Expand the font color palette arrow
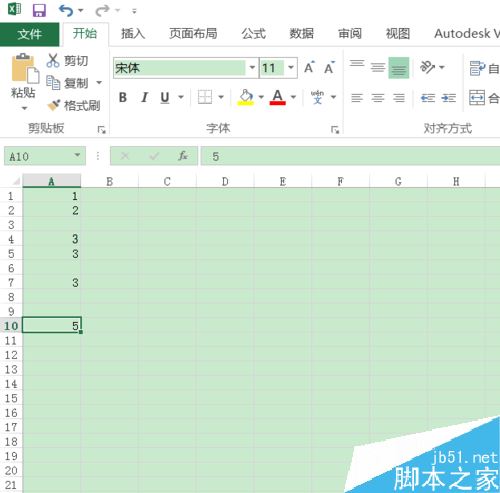This screenshot has width=500, height=493. pos(293,97)
